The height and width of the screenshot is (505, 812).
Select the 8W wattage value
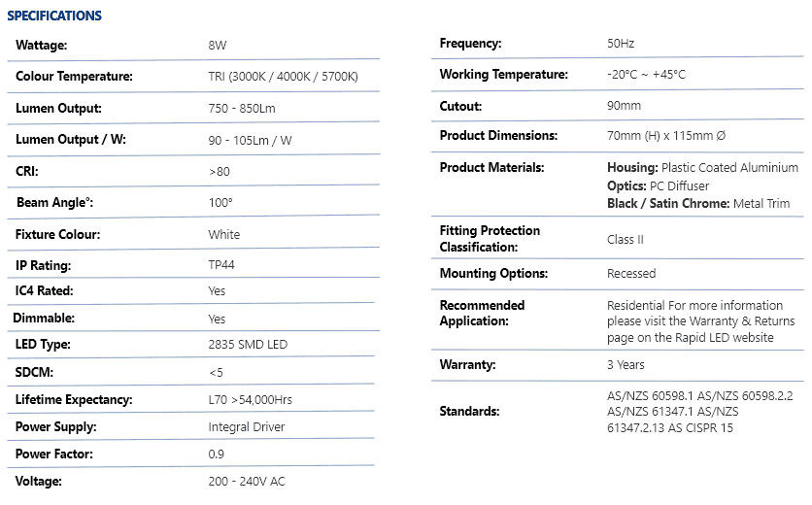[218, 46]
